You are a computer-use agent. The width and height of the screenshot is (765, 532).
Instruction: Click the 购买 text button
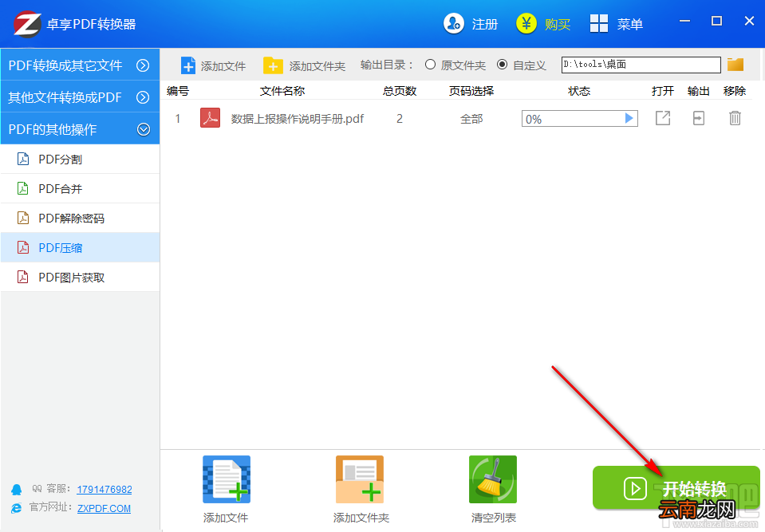pos(558,24)
